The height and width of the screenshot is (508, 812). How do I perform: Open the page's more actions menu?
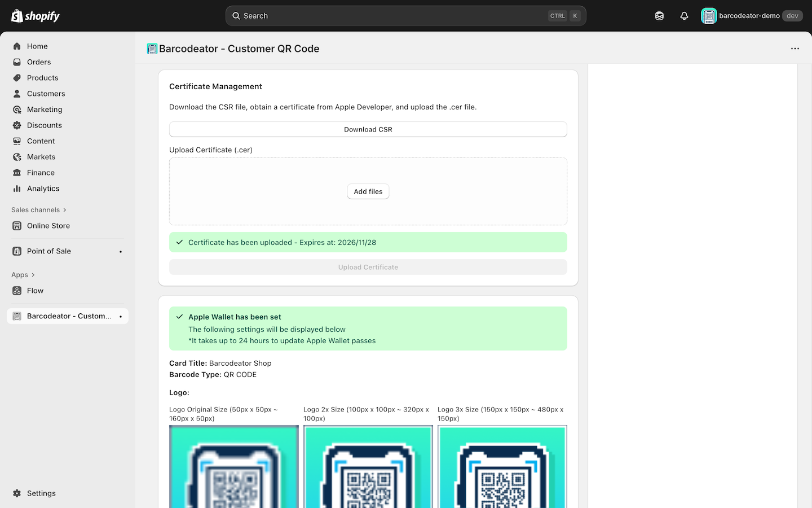tap(795, 49)
